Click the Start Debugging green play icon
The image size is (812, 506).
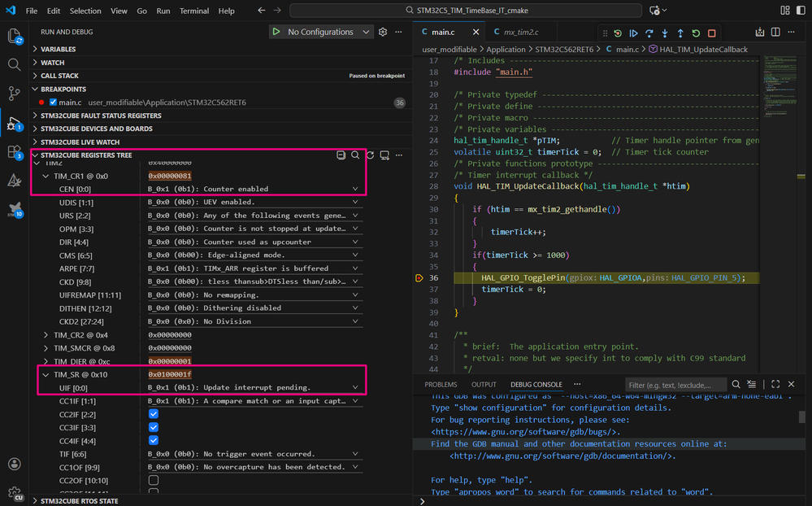276,32
